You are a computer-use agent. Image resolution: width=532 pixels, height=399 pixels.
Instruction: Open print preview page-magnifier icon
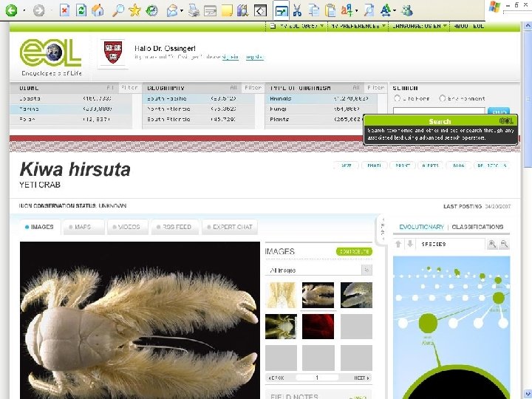click(x=369, y=10)
